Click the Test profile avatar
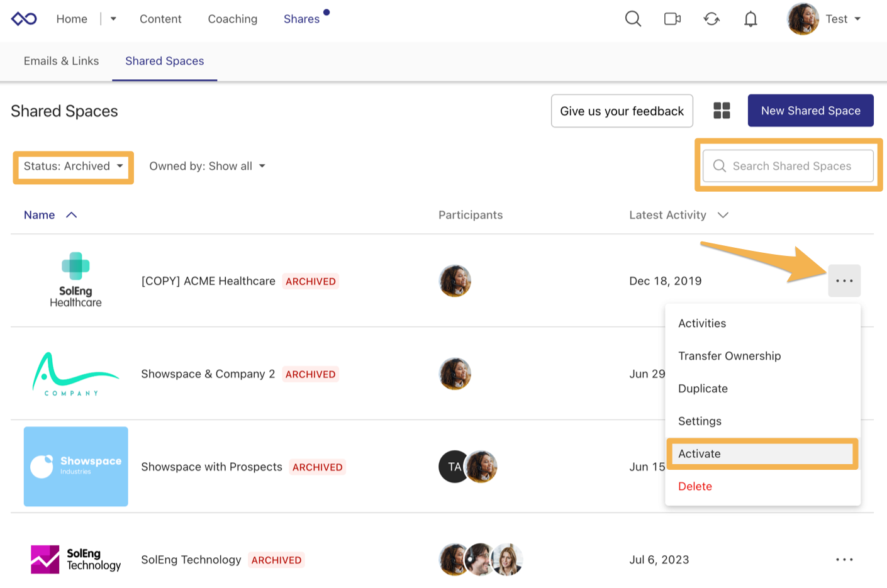This screenshot has width=887, height=588. (803, 19)
